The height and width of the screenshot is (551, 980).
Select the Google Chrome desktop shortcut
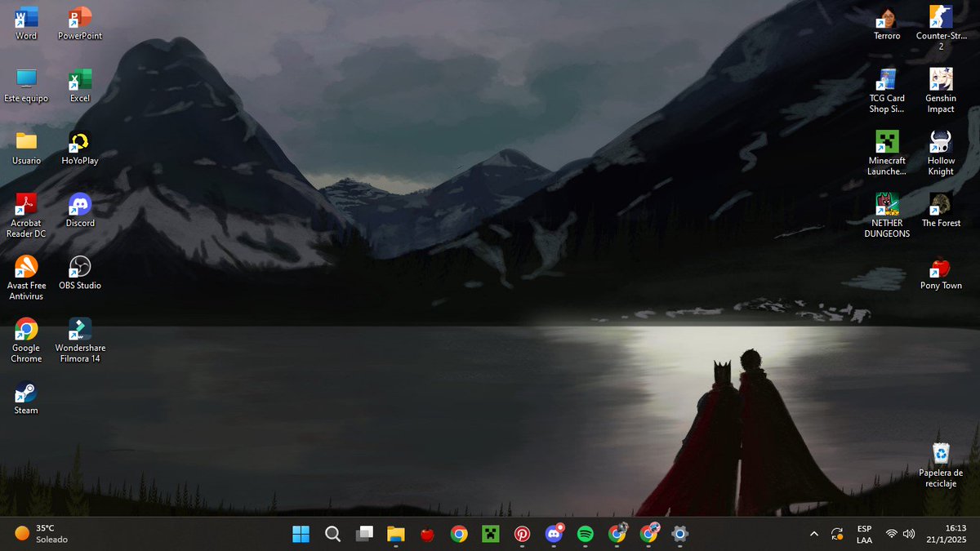26,340
